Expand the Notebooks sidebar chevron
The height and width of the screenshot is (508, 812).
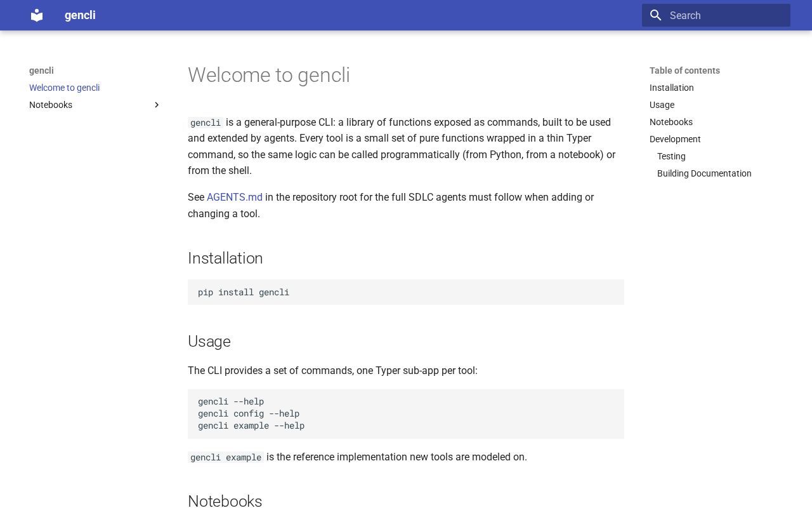[x=157, y=105]
